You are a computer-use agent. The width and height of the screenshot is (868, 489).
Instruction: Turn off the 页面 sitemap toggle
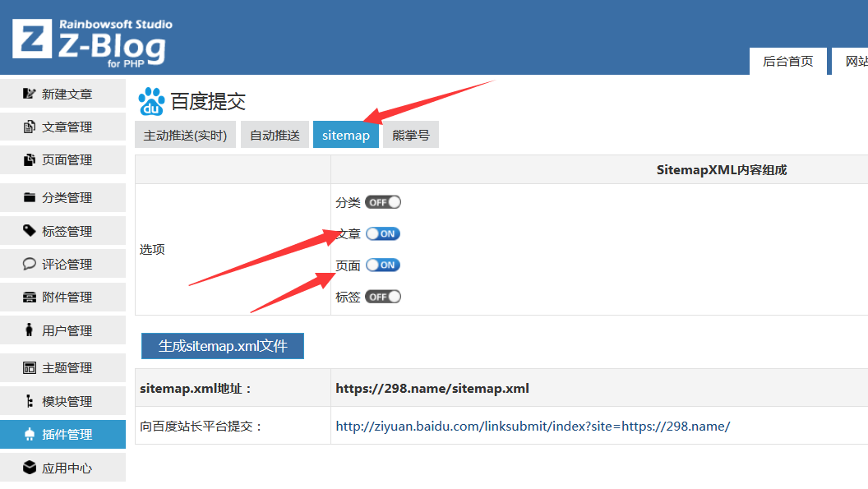click(383, 265)
